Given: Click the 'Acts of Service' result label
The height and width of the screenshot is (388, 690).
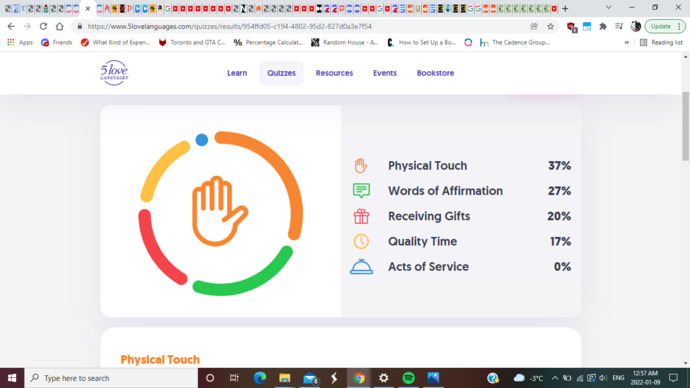Looking at the screenshot, I should coord(428,267).
